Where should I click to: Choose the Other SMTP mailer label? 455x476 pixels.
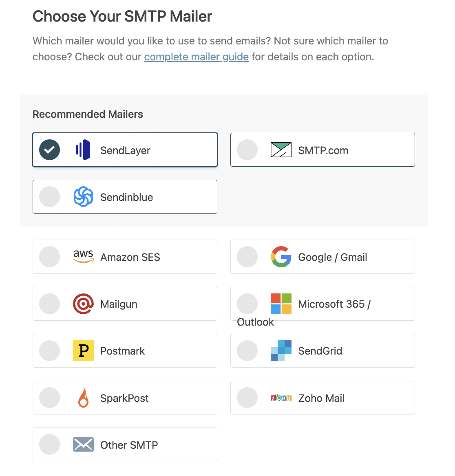[129, 445]
